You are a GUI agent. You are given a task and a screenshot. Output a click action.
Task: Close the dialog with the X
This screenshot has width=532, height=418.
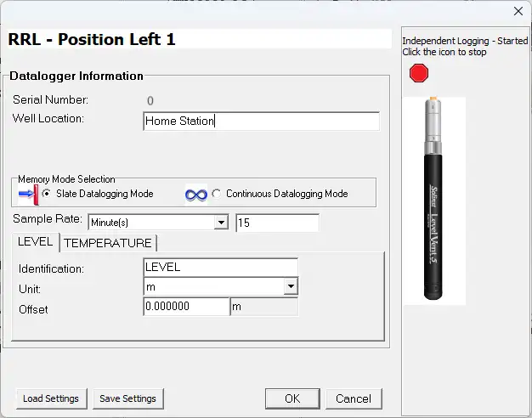pos(518,11)
